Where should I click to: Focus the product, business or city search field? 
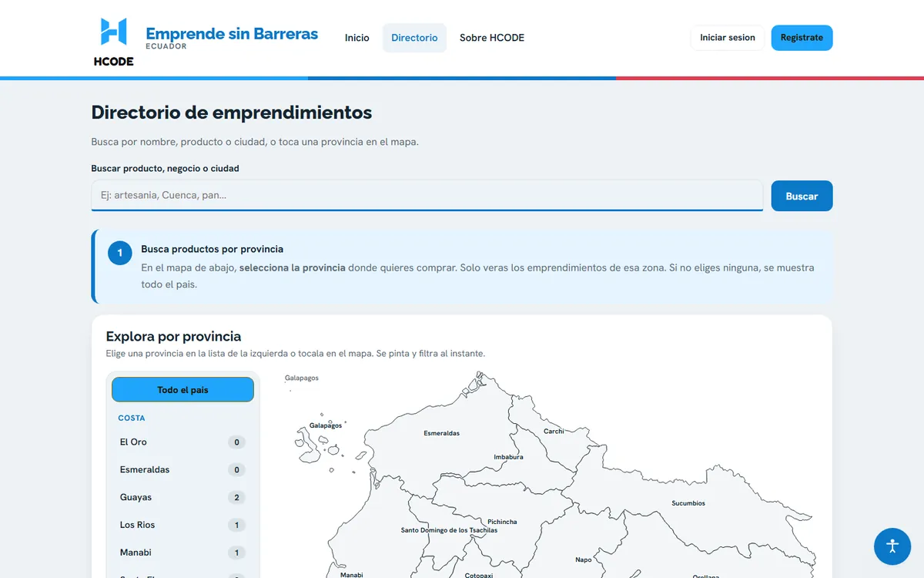427,196
